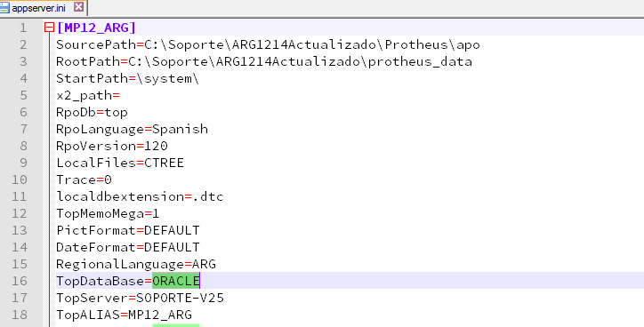Click the TopMemoMega=1 line
The height and width of the screenshot is (327, 644).
(108, 213)
